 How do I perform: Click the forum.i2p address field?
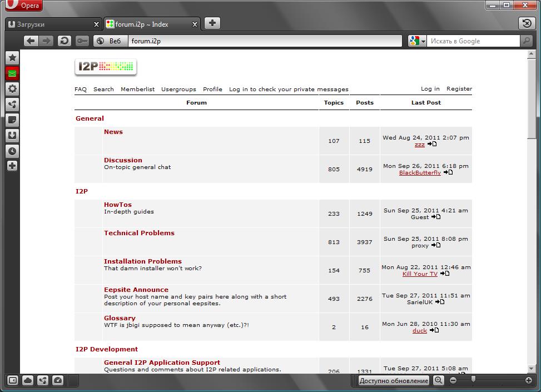[264, 41]
